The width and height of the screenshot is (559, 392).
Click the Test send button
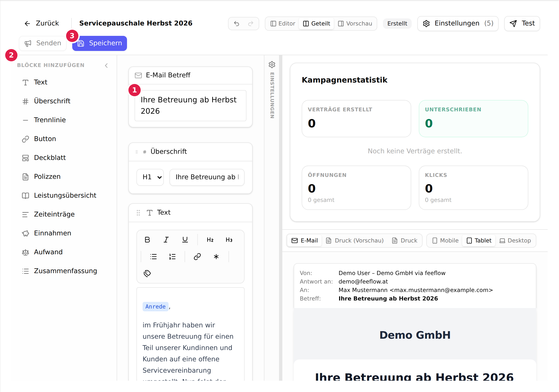(x=522, y=24)
